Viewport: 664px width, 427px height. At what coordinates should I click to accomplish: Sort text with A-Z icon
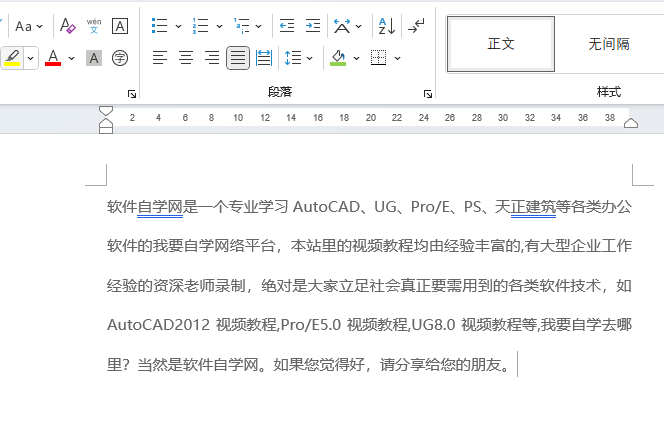point(387,26)
